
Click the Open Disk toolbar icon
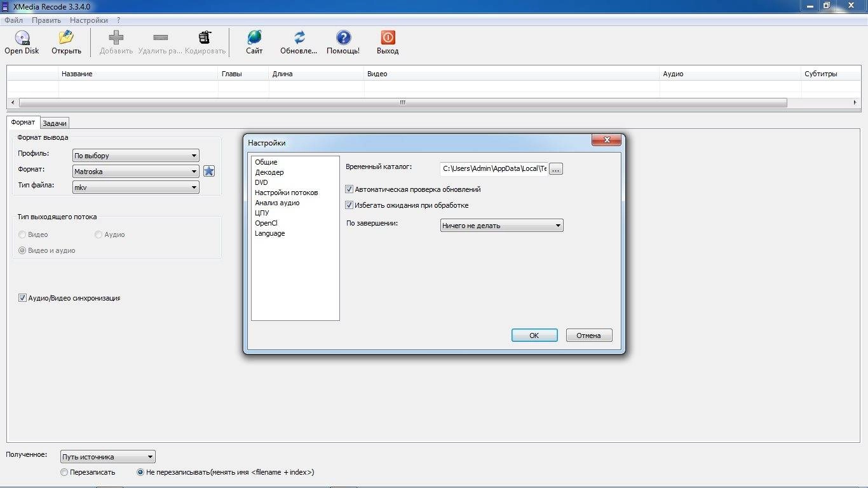pyautogui.click(x=22, y=37)
